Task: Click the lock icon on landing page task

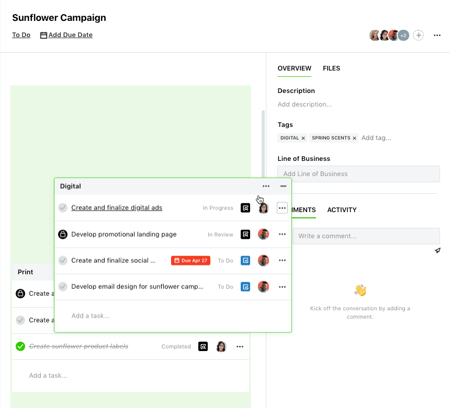Action: click(x=63, y=234)
